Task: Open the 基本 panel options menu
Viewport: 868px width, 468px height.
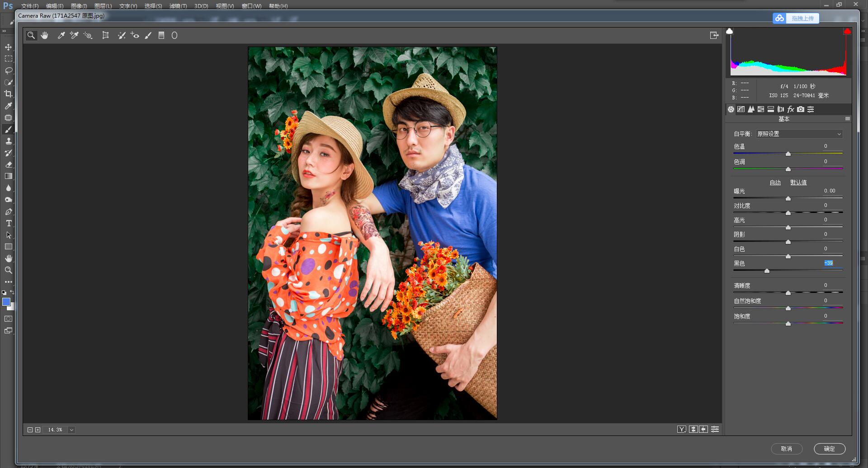Action: [847, 119]
